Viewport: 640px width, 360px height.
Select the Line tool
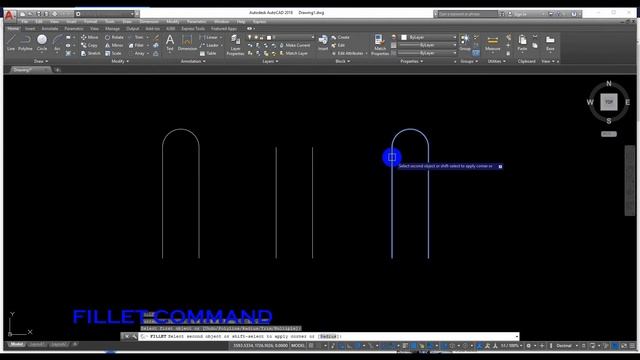click(11, 42)
